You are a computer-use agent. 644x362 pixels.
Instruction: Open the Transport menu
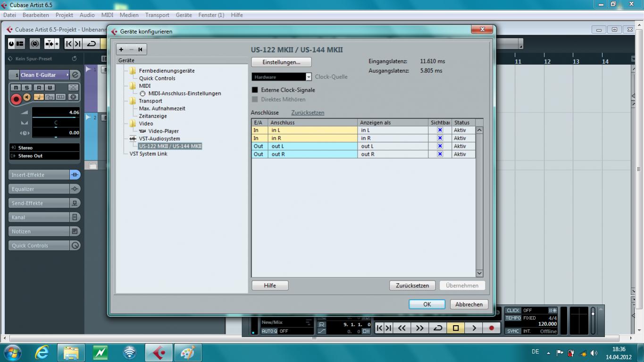pos(157,15)
